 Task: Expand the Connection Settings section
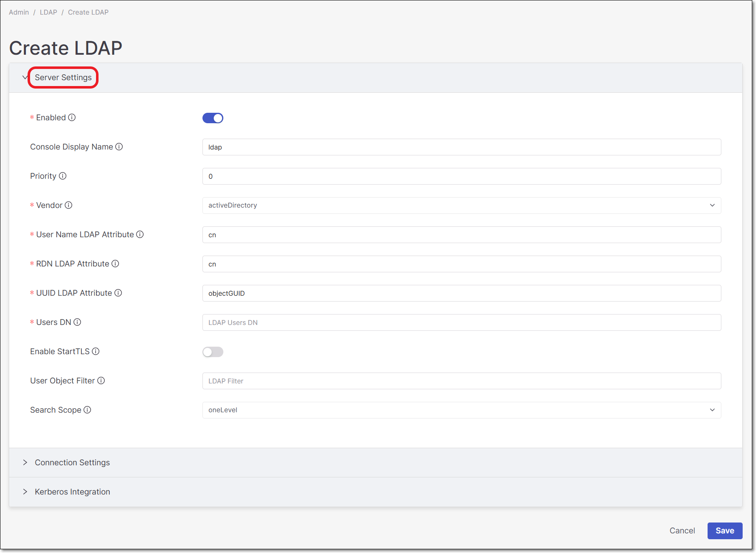pyautogui.click(x=376, y=462)
